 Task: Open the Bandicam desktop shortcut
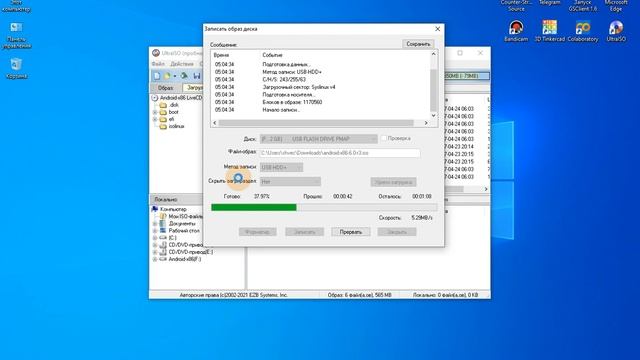click(516, 31)
